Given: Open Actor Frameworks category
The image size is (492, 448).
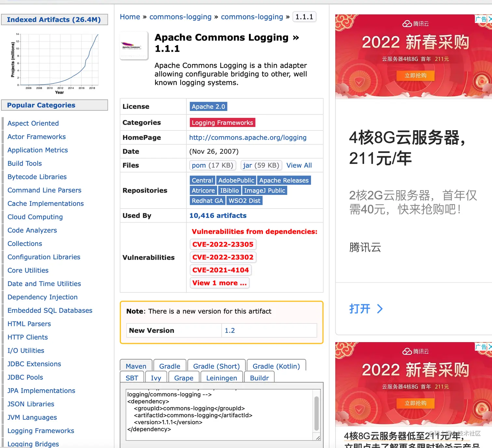Looking at the screenshot, I should [36, 137].
